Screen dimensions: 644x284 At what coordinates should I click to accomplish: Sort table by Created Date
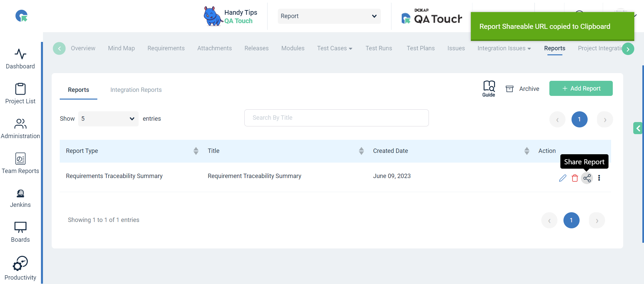coord(527,151)
